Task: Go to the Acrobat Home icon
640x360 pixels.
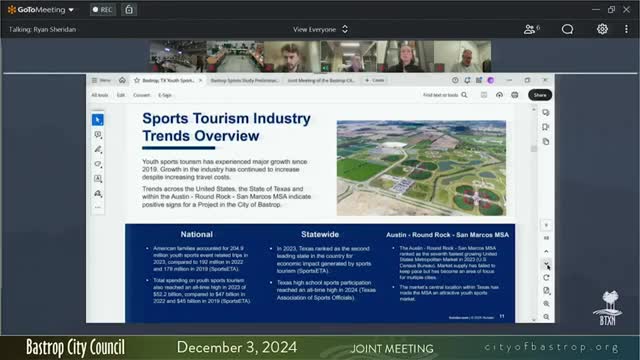Action: (x=122, y=80)
